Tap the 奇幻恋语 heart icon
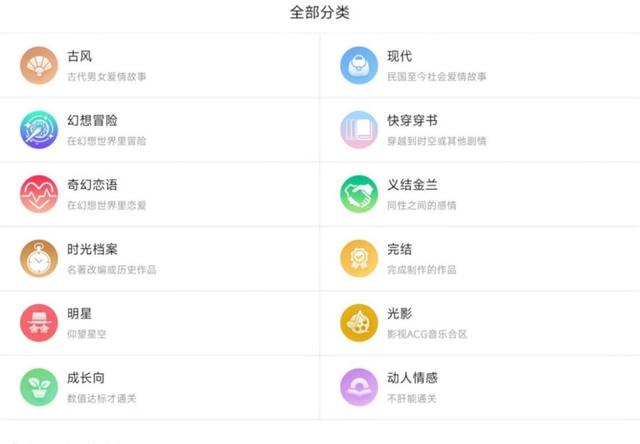The image size is (640, 444). click(x=39, y=194)
